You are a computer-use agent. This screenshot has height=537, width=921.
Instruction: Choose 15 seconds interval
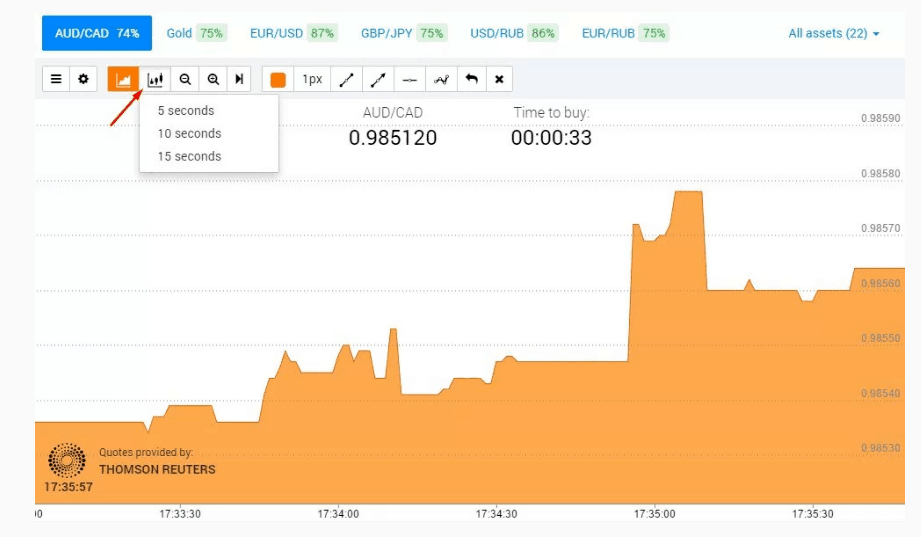(x=189, y=156)
